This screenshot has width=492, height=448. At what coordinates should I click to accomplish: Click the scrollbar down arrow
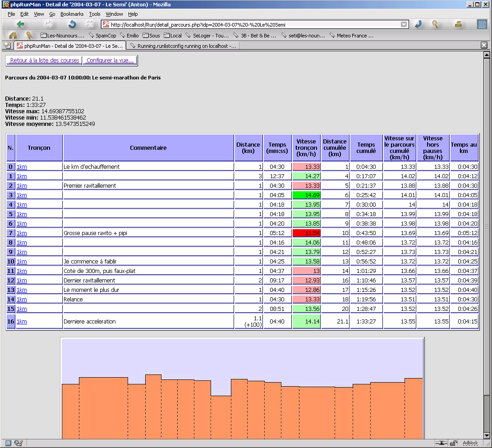pos(487,435)
